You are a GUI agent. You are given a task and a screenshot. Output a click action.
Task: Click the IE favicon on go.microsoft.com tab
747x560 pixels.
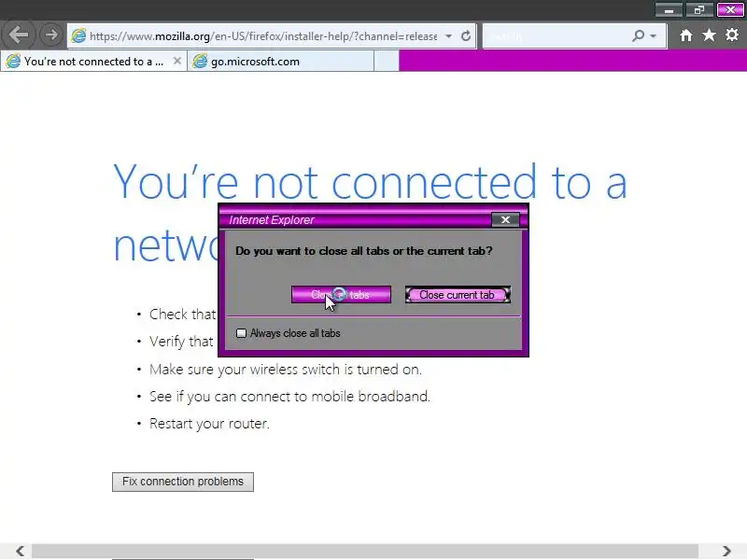[201, 61]
